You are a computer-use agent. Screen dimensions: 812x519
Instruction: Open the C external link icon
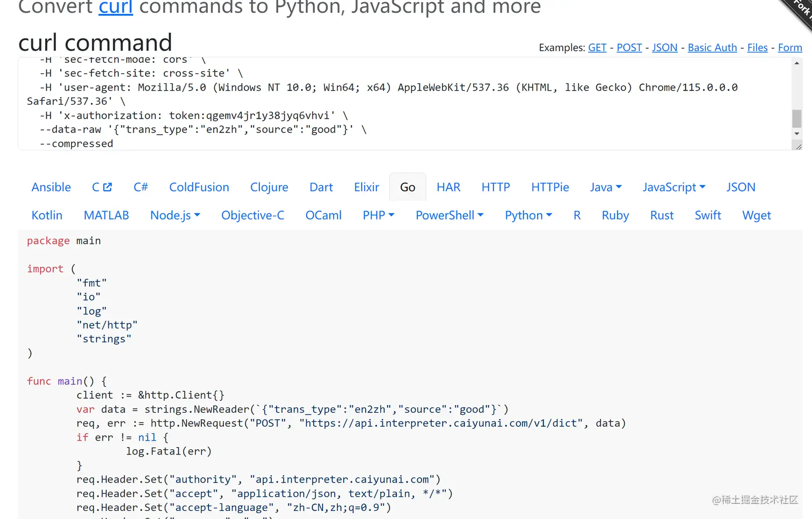(x=107, y=187)
